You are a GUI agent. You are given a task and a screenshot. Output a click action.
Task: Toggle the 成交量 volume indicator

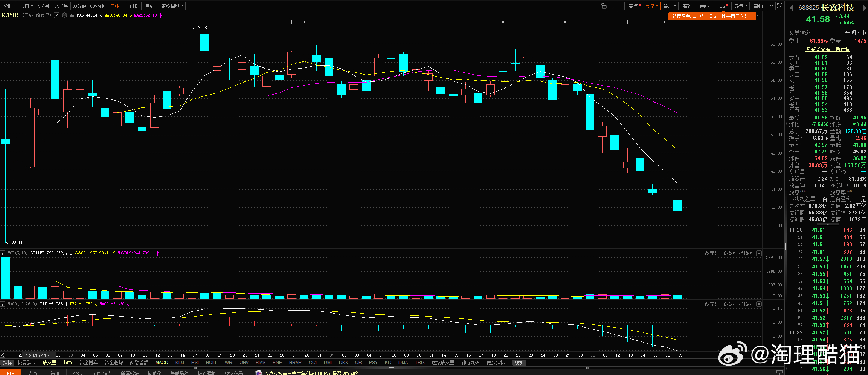point(49,363)
